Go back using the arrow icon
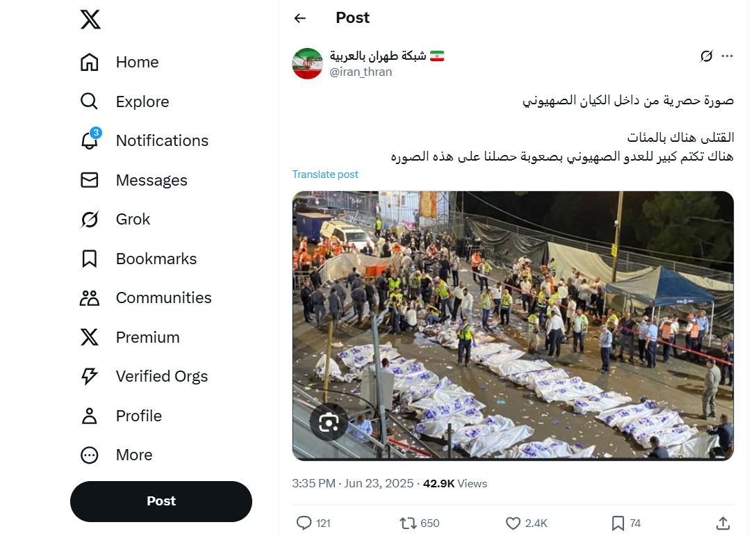 tap(300, 18)
